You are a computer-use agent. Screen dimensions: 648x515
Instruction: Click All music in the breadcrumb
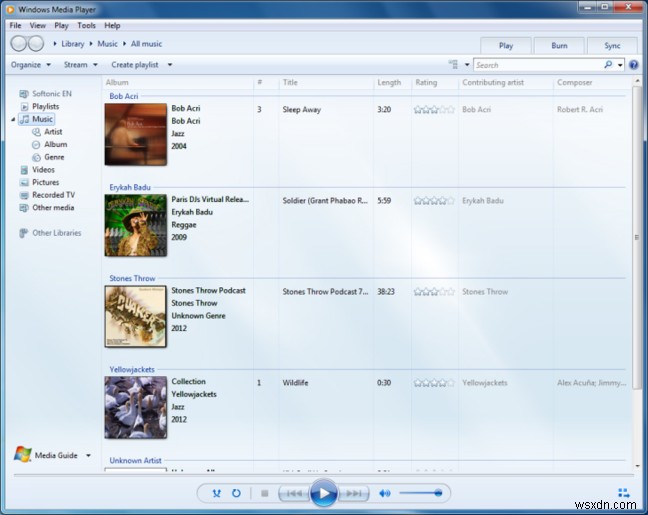146,44
